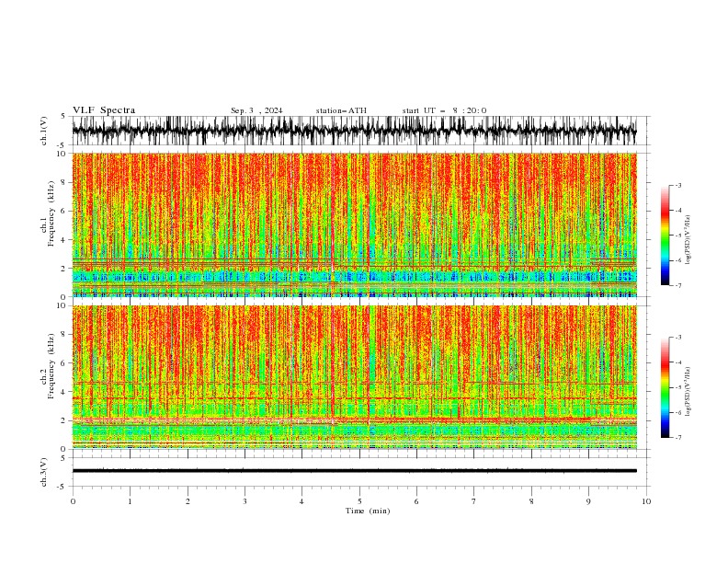Select the date text "Sep. 3, 2024"
This screenshot has width=728, height=563.
point(256,110)
